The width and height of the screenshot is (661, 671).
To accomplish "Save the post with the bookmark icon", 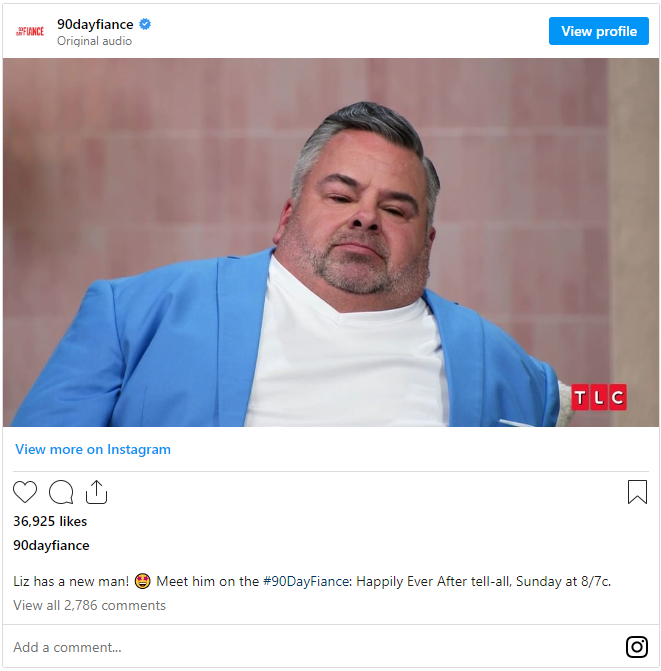I will [x=637, y=492].
